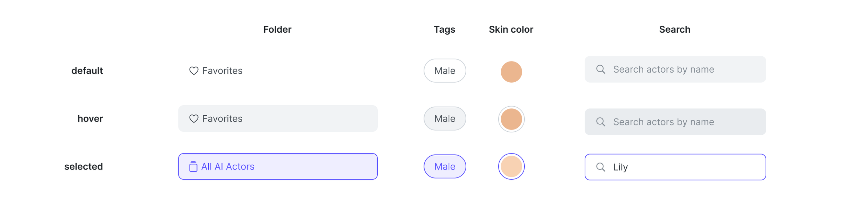The height and width of the screenshot is (223, 868).
Task: Open the default-state Favorites folder
Action: pyautogui.click(x=222, y=71)
